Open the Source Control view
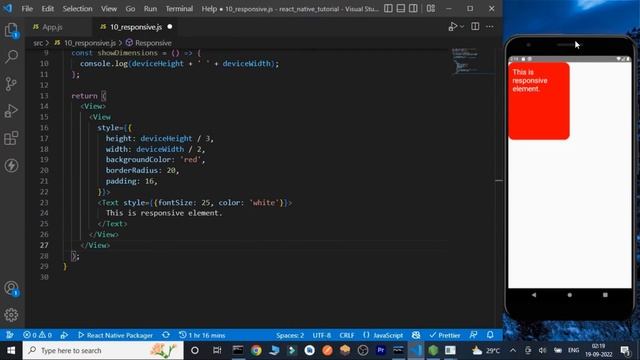 [x=11, y=84]
